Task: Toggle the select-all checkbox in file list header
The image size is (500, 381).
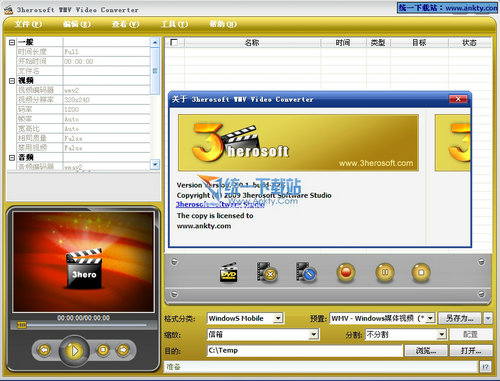Action: click(x=174, y=42)
